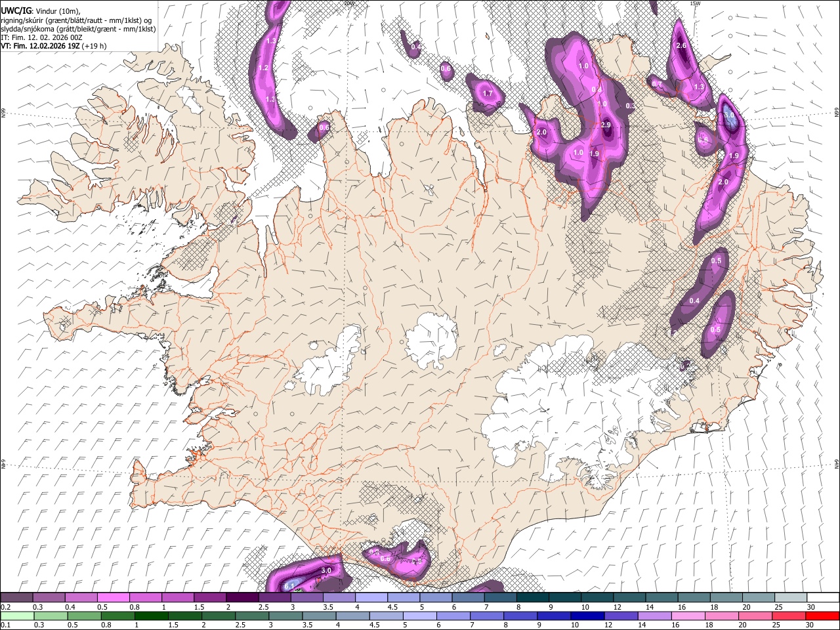The width and height of the screenshot is (840, 630).
Task: Click the slydda/snjókoma legend description line
Action: 79,29
